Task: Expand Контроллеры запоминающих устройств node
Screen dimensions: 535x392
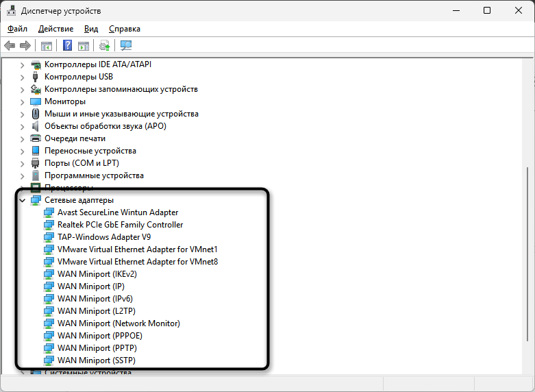Action: pos(22,90)
